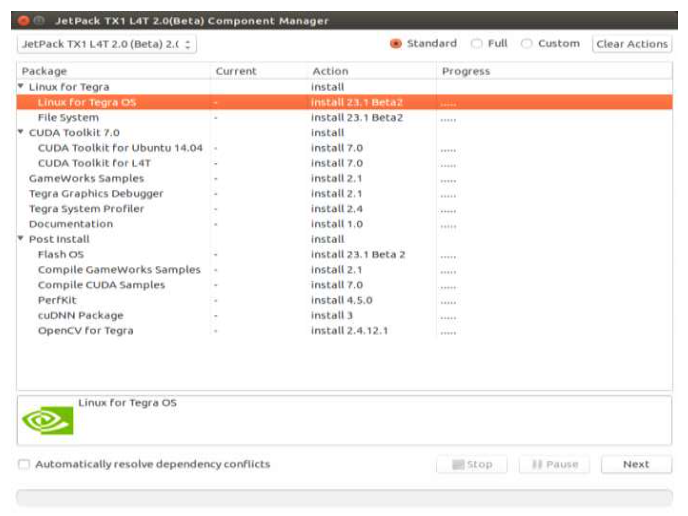688x516 pixels.
Task: Click the 'install 23.1 Beta2' action for File System
Action: tap(357, 118)
